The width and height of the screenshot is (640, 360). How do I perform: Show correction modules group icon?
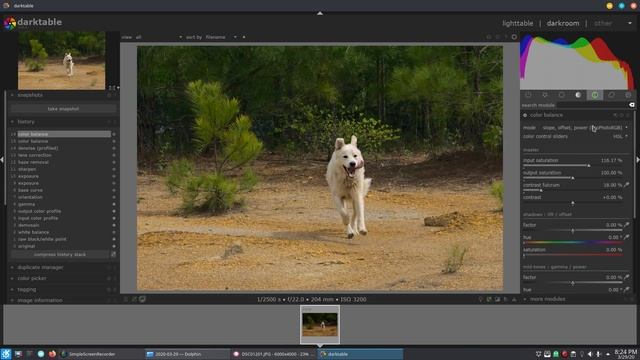point(611,95)
